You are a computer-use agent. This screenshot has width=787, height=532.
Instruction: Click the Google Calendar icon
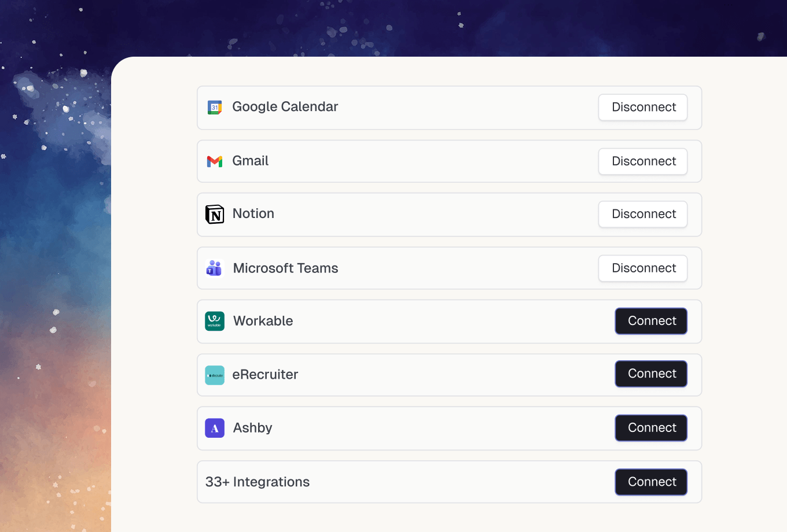(x=215, y=107)
